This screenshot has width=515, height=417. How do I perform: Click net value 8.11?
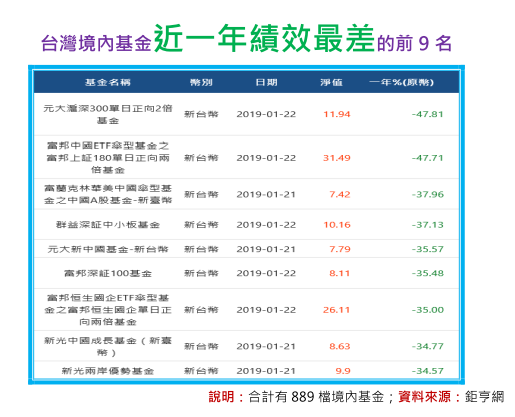(x=340, y=274)
